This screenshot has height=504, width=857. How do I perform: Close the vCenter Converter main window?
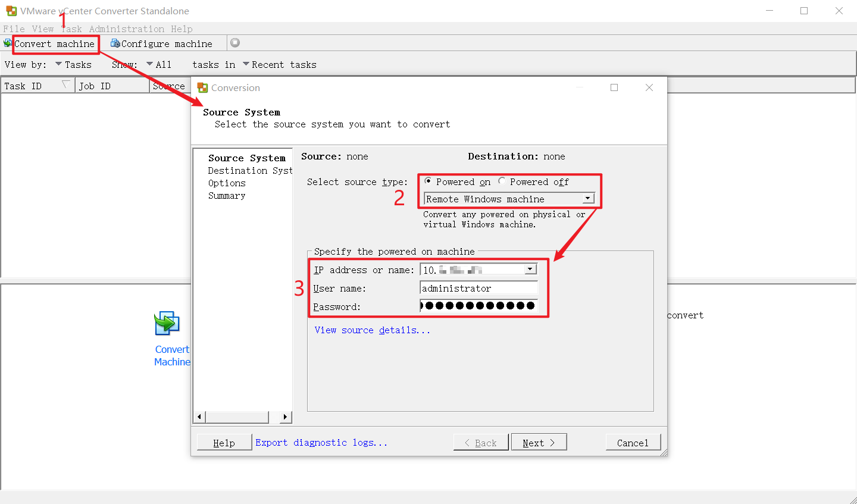coord(839,11)
